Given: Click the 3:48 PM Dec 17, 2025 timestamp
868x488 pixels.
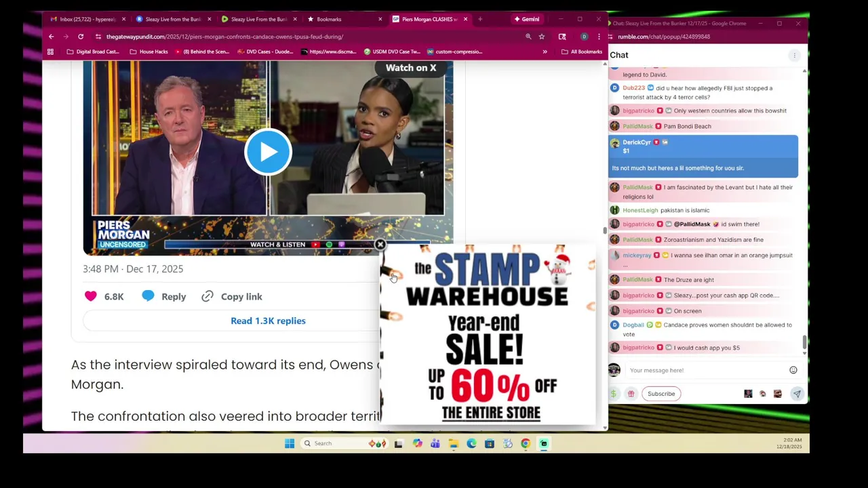Looking at the screenshot, I should tap(133, 269).
